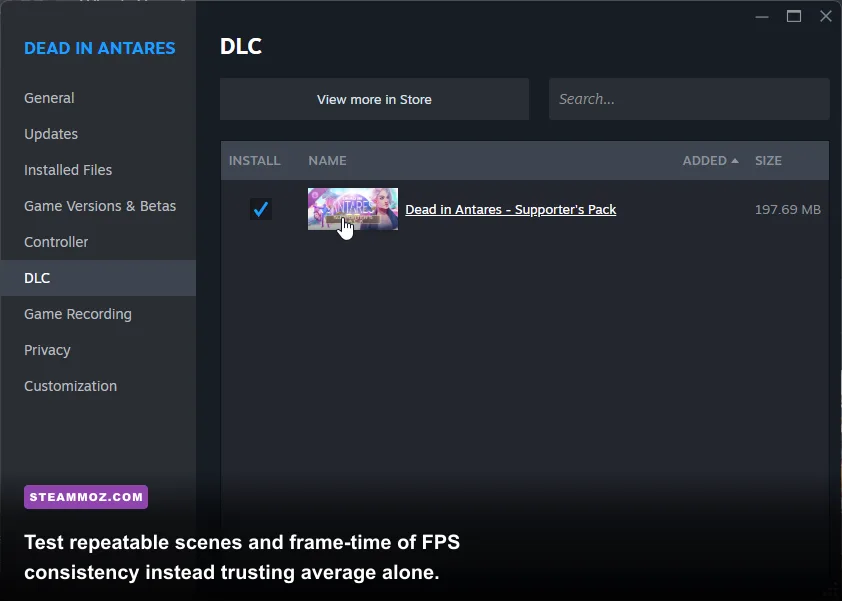Screen dimensions: 842x601
Task: Select the DLC sidebar item
Action: (98, 278)
